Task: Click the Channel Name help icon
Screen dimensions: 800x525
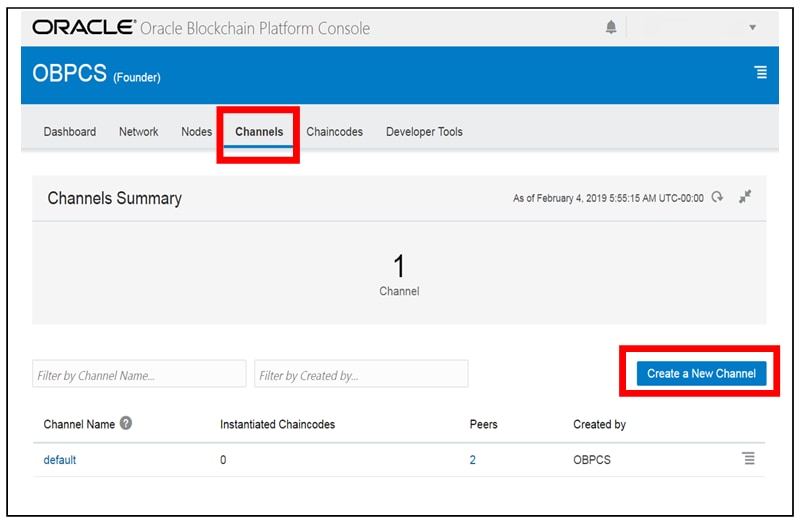Action: tap(126, 424)
